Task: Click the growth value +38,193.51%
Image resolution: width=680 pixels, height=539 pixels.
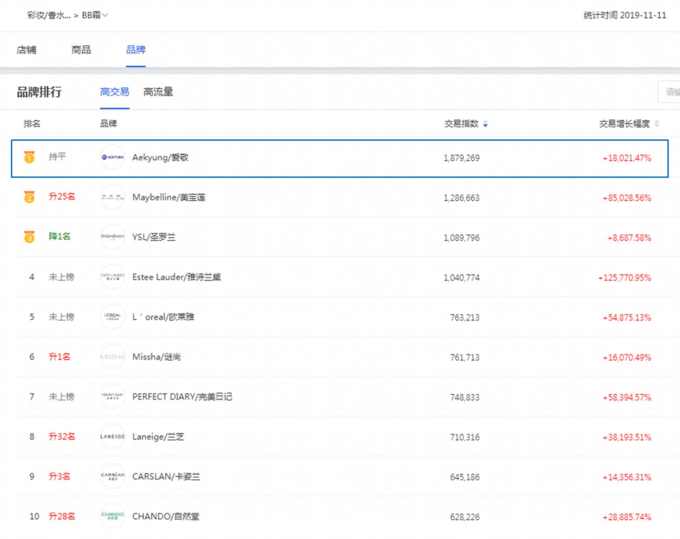Action: pos(627,437)
